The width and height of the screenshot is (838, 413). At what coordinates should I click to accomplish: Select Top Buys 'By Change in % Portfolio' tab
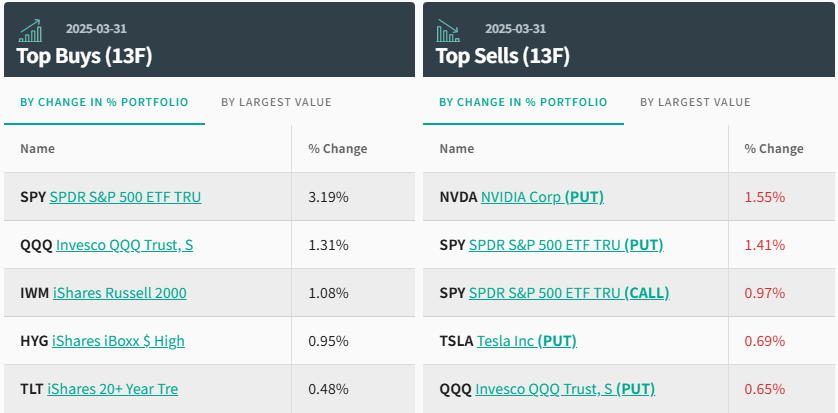[x=105, y=102]
